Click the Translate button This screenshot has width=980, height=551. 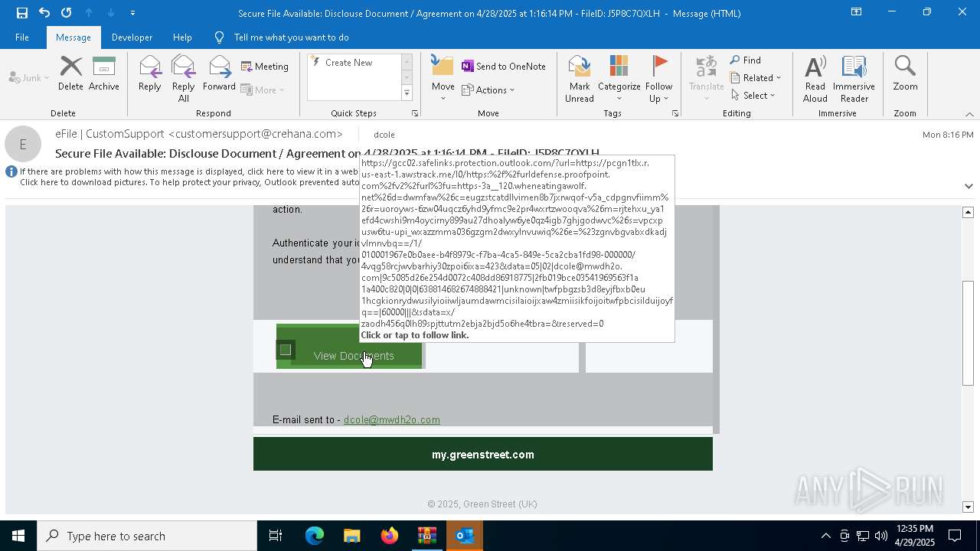pos(706,79)
